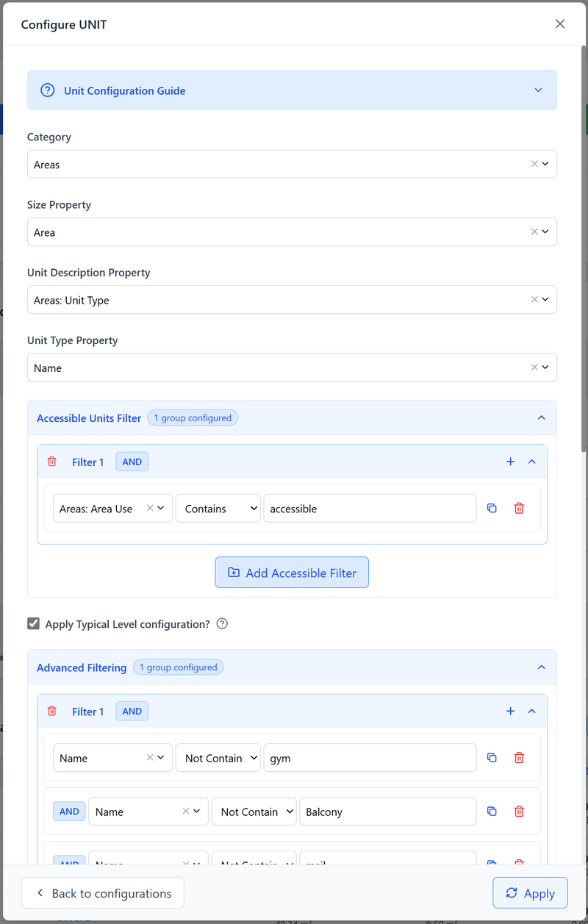The width and height of the screenshot is (588, 924).
Task: Open the Not Contain dropdown for gym
Action: 218,758
